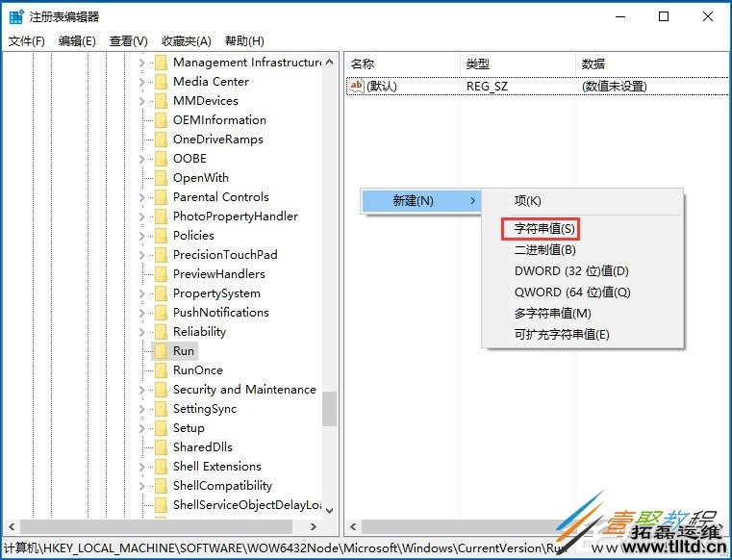The image size is (732, 560).
Task: Expand the Media Center tree node
Action: pyautogui.click(x=142, y=82)
